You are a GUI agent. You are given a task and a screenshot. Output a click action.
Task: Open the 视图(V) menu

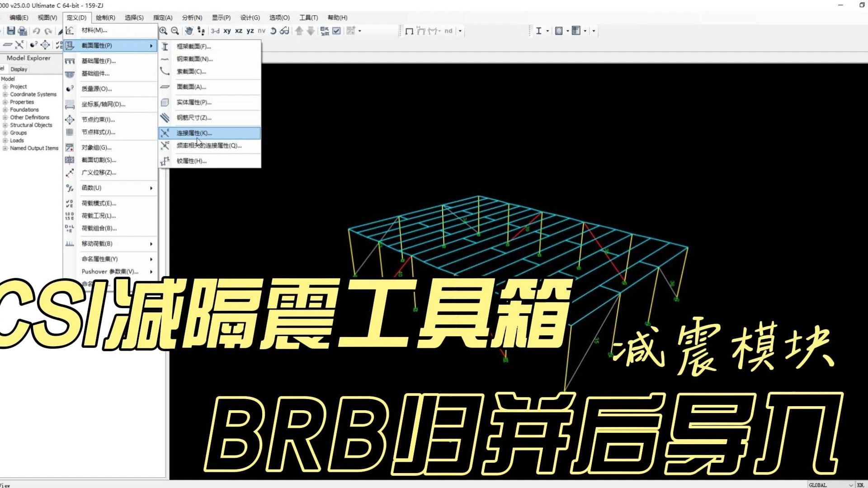pos(47,18)
